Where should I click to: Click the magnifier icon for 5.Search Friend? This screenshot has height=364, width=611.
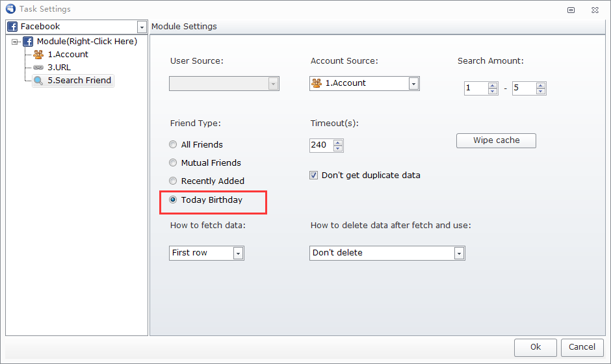pyautogui.click(x=38, y=81)
